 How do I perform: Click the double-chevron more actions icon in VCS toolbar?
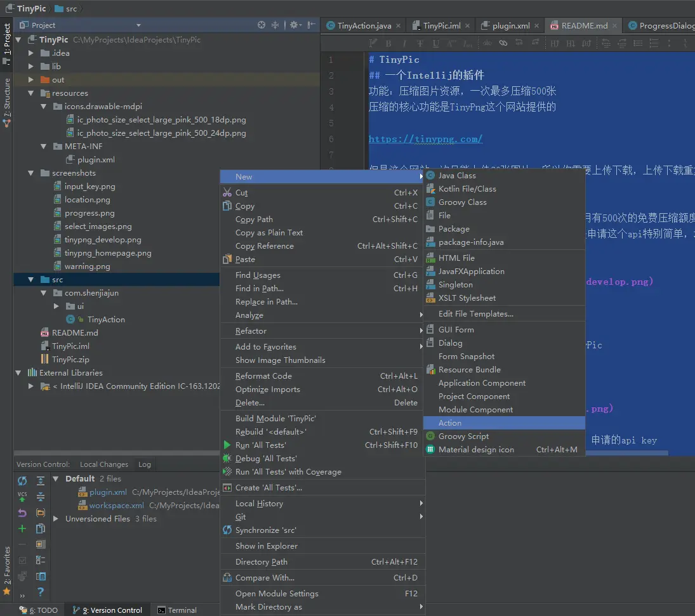coord(22,596)
